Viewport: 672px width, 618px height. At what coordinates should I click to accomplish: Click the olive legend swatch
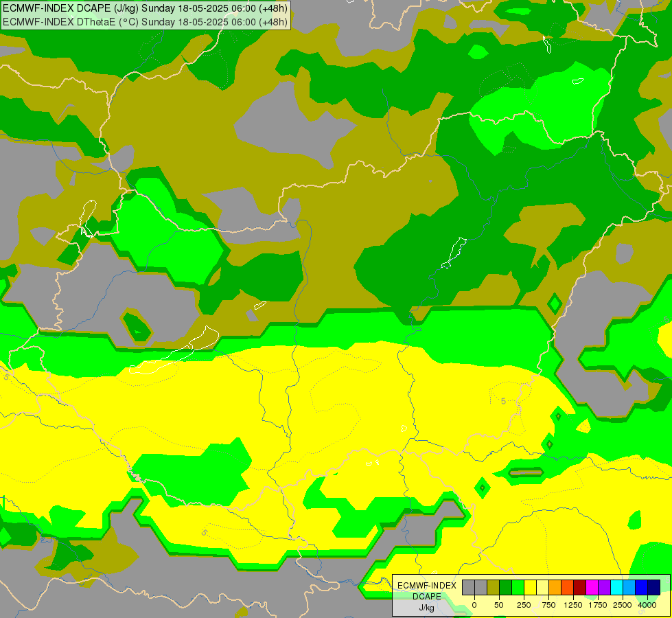click(x=494, y=587)
